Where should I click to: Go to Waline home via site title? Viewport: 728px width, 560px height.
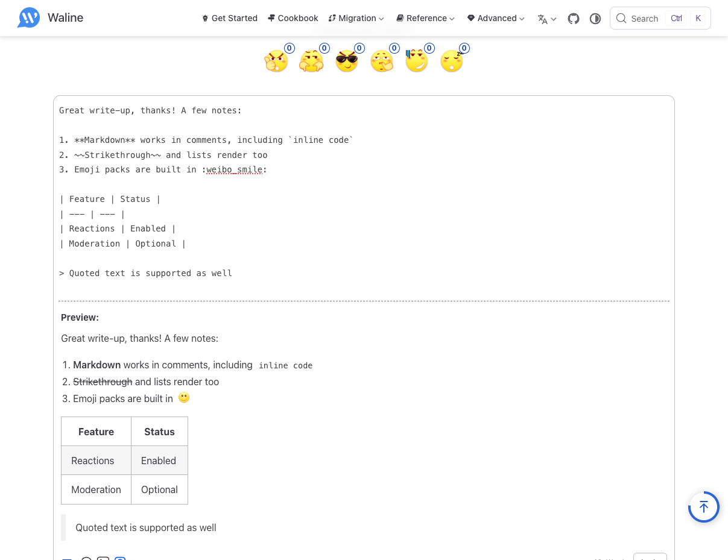[x=65, y=18]
